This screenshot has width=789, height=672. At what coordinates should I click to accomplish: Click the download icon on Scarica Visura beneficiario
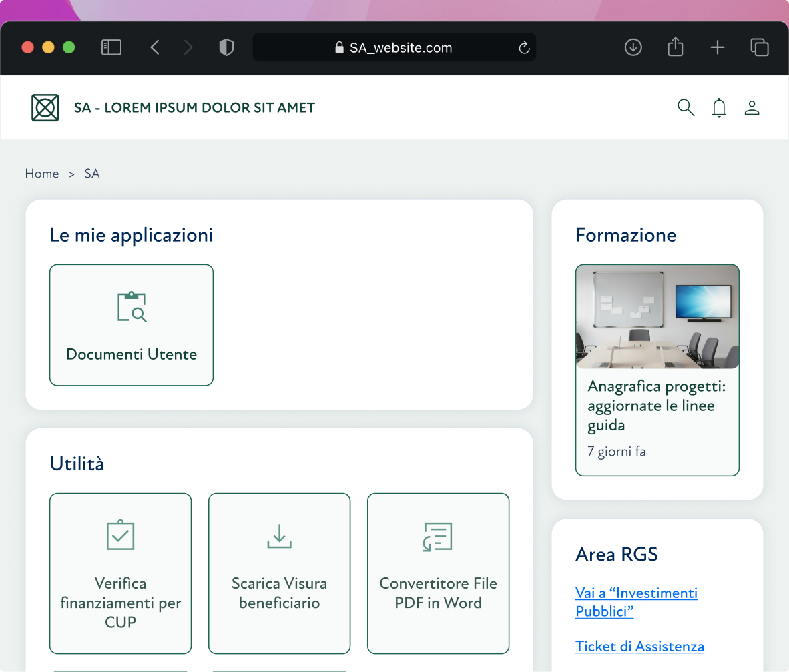pyautogui.click(x=279, y=535)
